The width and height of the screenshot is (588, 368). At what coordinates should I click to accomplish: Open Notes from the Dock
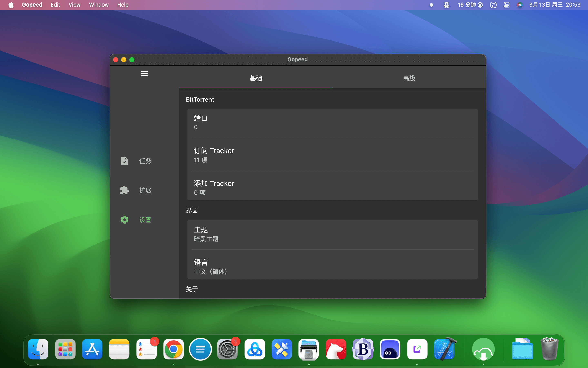[x=119, y=349]
